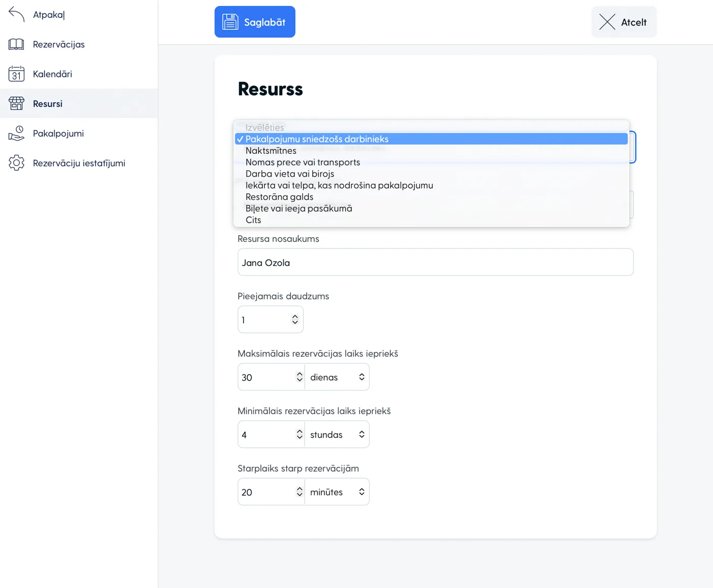Click the Kalendāri calendar icon

[x=16, y=74]
